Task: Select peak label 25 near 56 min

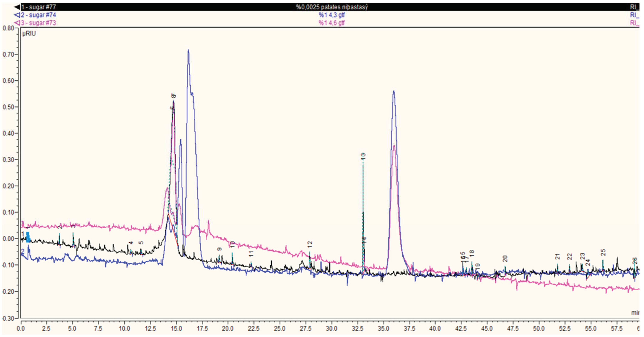Action: click(603, 252)
